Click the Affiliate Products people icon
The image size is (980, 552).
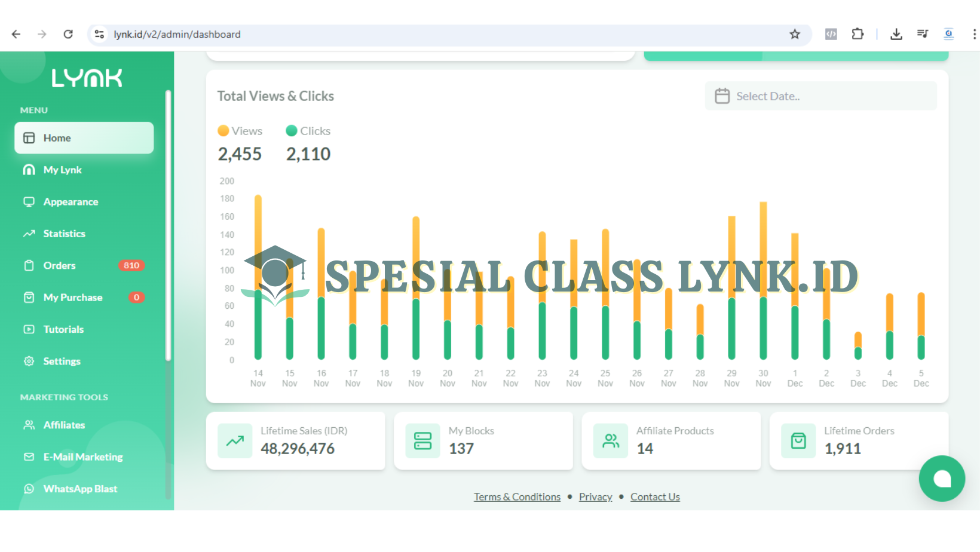pos(611,441)
